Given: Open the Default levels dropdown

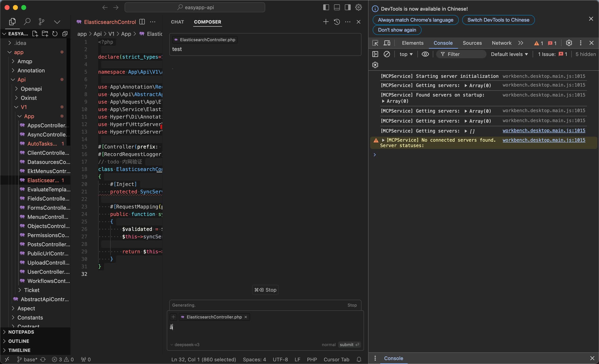Looking at the screenshot, I should 509,54.
